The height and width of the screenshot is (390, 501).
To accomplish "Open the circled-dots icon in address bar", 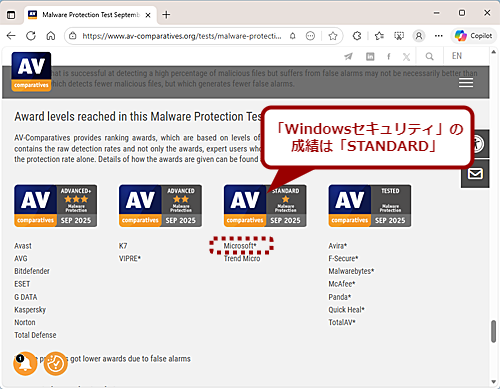I will point(310,36).
